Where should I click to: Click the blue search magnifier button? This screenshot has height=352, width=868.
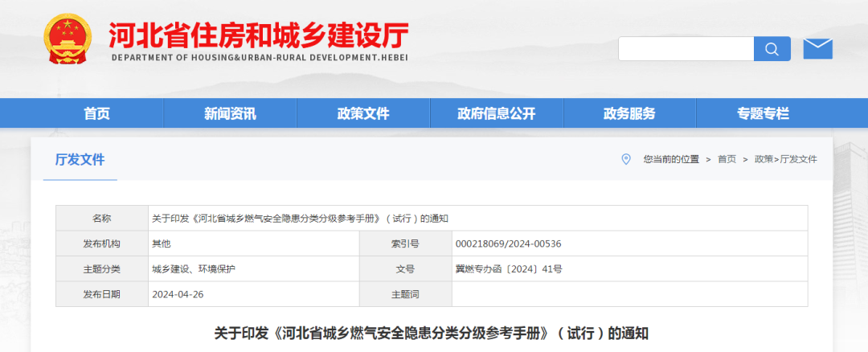(x=772, y=49)
